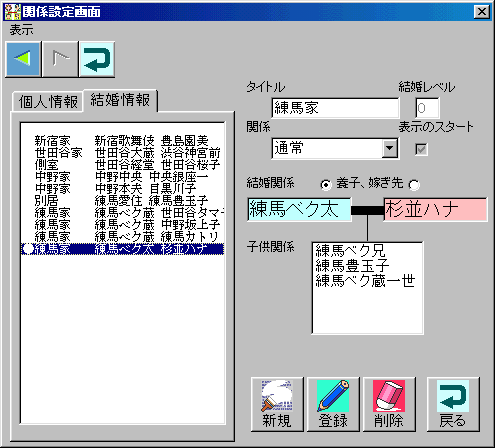The width and height of the screenshot is (495, 448).
Task: Toggle the 表示のスタート checkbox
Action: tap(421, 149)
